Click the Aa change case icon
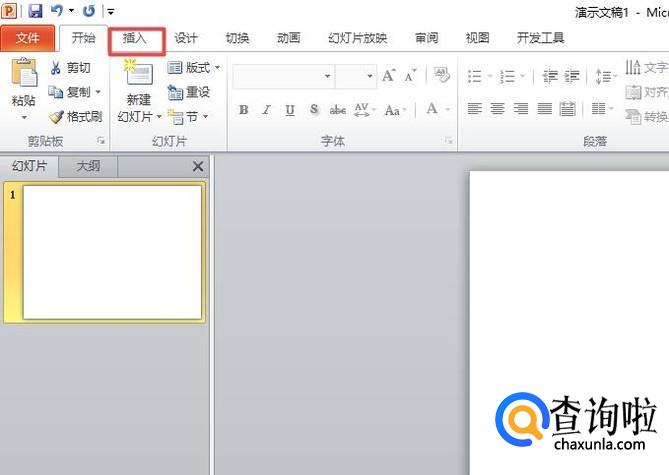This screenshot has width=669, height=475. [392, 110]
